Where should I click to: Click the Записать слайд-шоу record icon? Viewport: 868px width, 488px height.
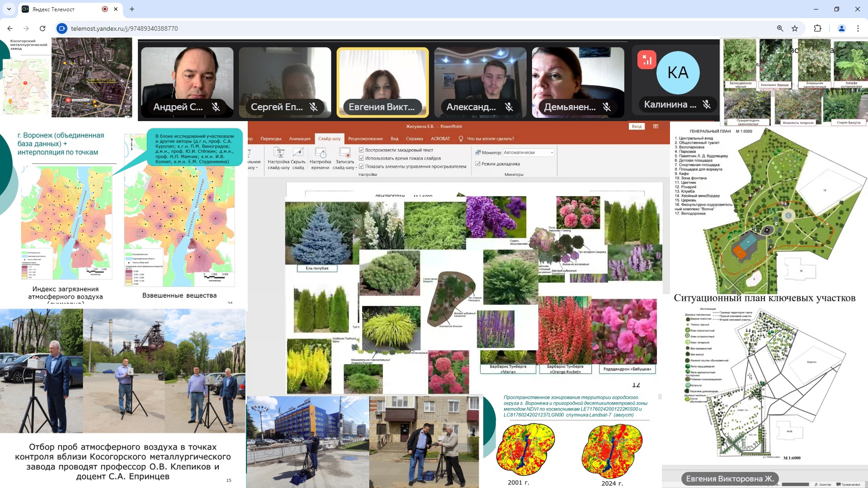click(x=345, y=152)
